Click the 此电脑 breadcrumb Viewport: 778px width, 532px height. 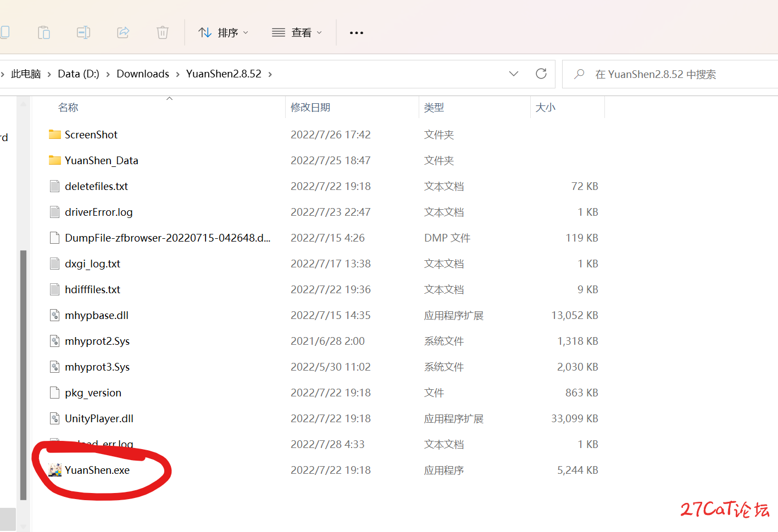[x=26, y=74]
